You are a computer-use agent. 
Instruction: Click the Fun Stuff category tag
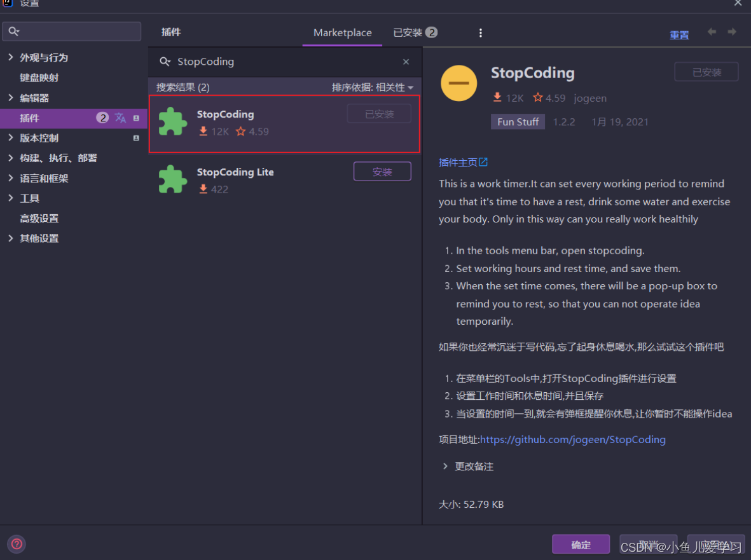(x=518, y=121)
